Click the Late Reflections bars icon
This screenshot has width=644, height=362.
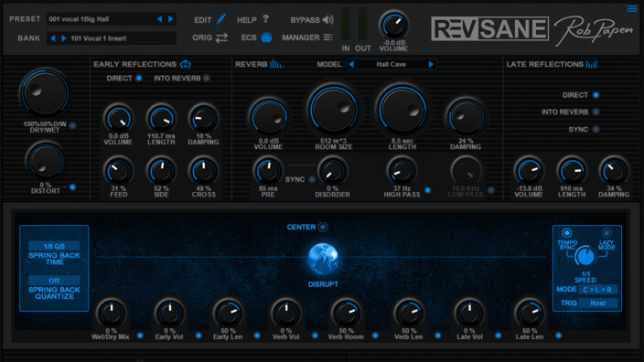pos(592,64)
